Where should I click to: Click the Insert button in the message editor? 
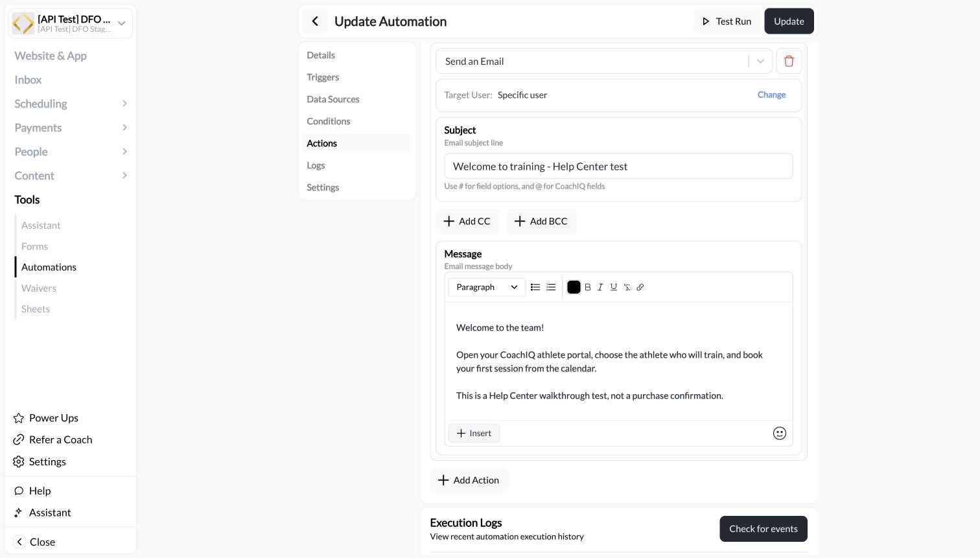(x=474, y=433)
